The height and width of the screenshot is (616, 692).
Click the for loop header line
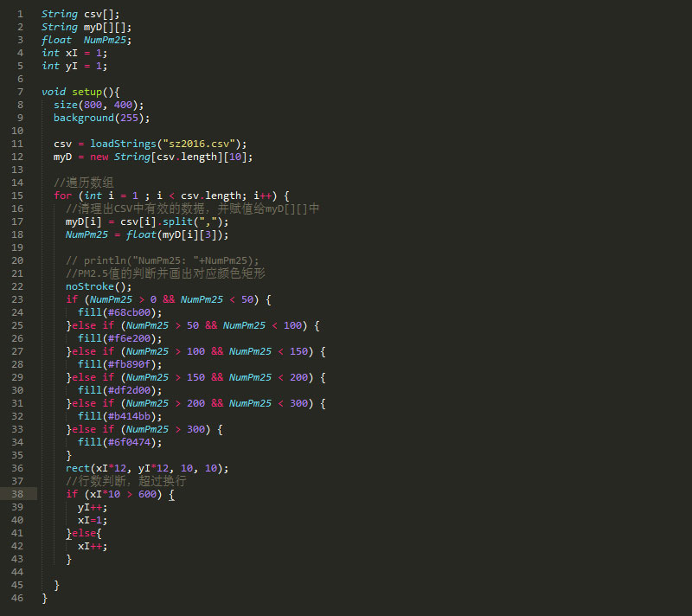pyautogui.click(x=171, y=196)
